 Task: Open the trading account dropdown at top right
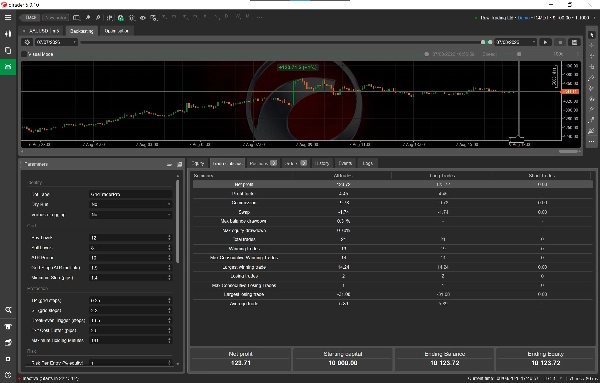(534, 18)
